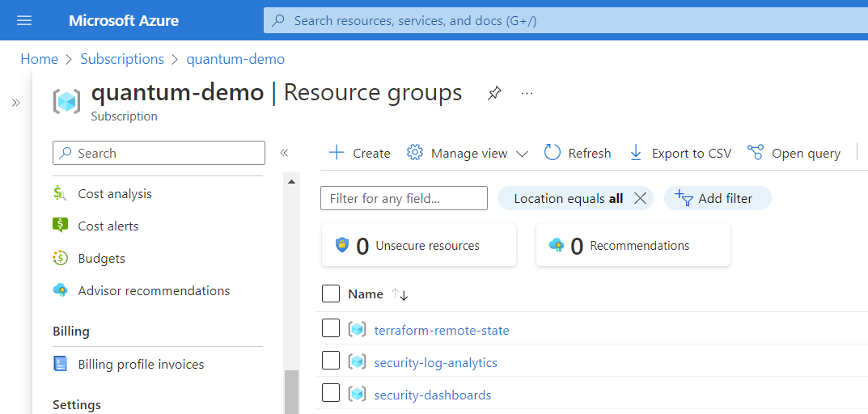Screen dimensions: 868x414
Task: Click the Refresh icon in toolbar
Action: (x=553, y=153)
